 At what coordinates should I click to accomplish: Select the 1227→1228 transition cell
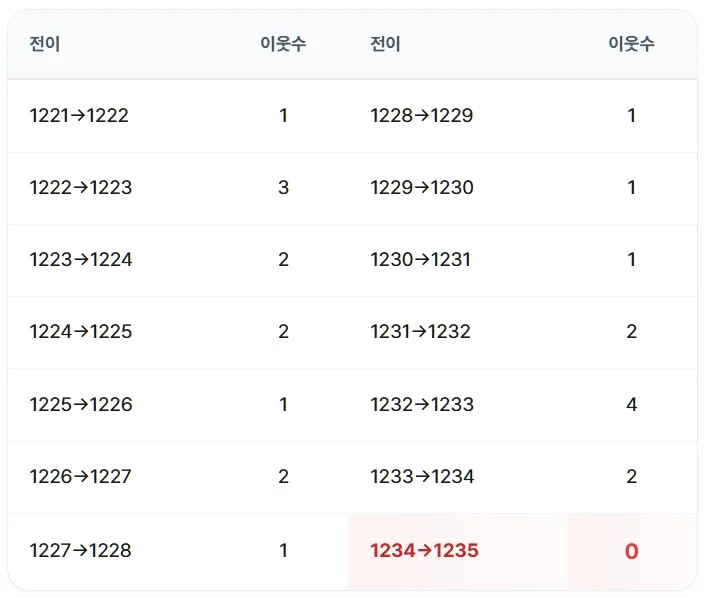(80, 550)
